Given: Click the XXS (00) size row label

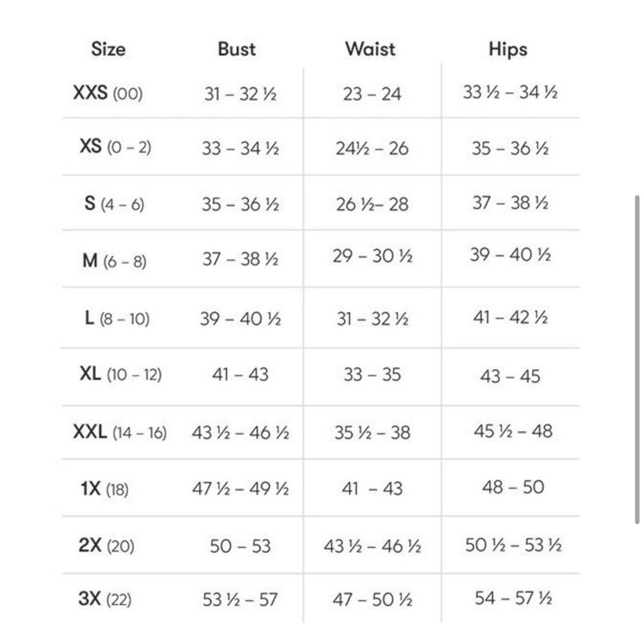Looking at the screenshot, I should tap(108, 93).
